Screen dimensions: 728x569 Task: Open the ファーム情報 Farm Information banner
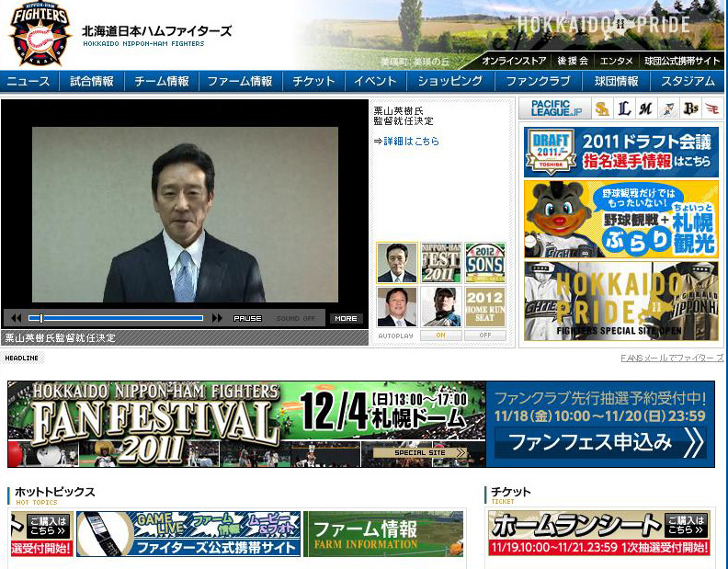pos(383,534)
